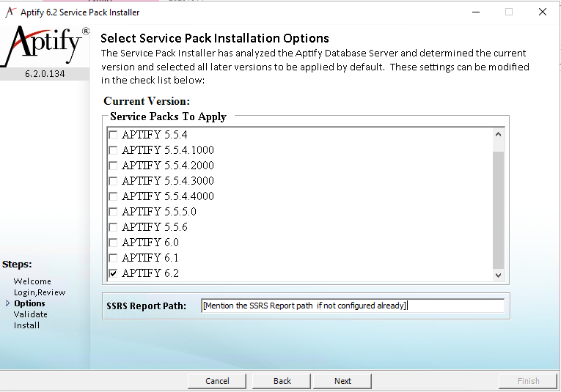Image resolution: width=561 pixels, height=392 pixels.
Task: Minimize the Service Pack Installer window
Action: click(476, 12)
